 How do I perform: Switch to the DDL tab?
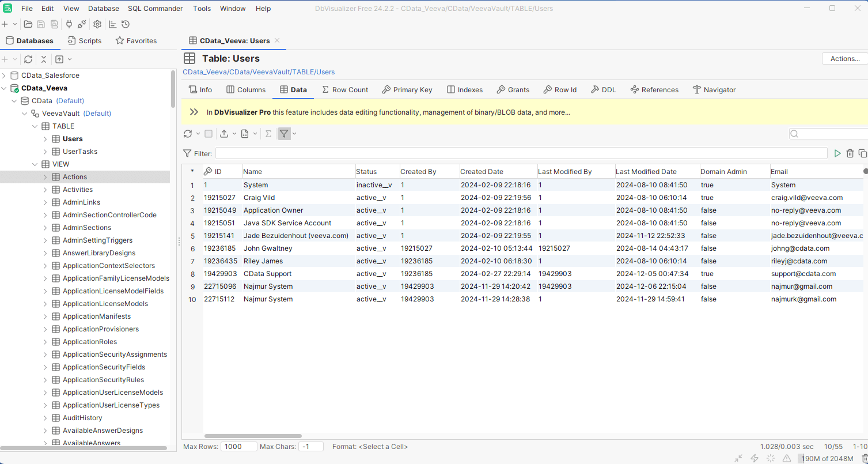coord(603,90)
